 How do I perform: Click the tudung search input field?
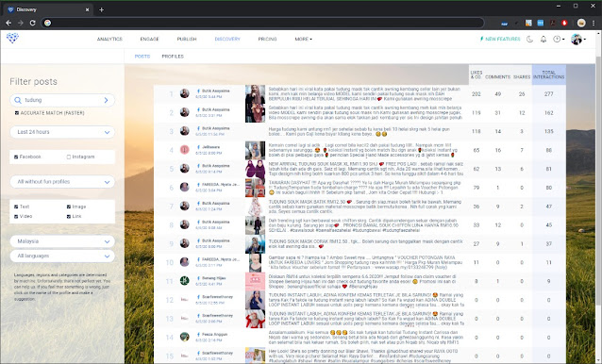pos(61,100)
